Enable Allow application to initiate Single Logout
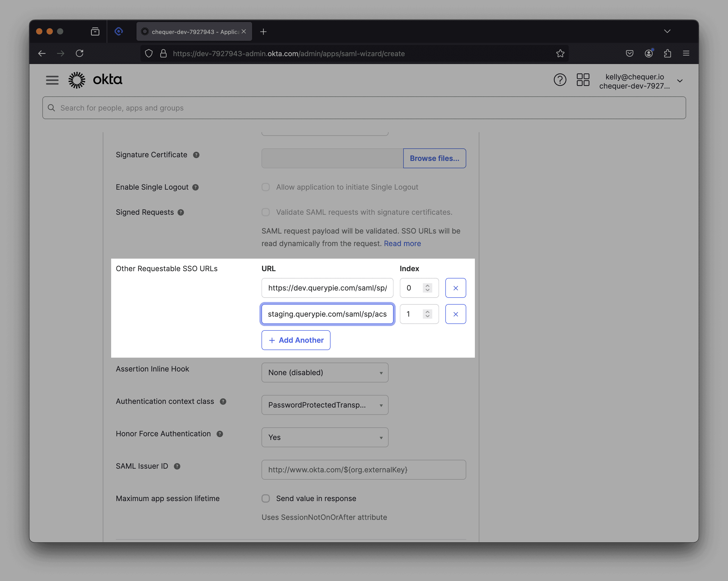728x581 pixels. tap(266, 187)
